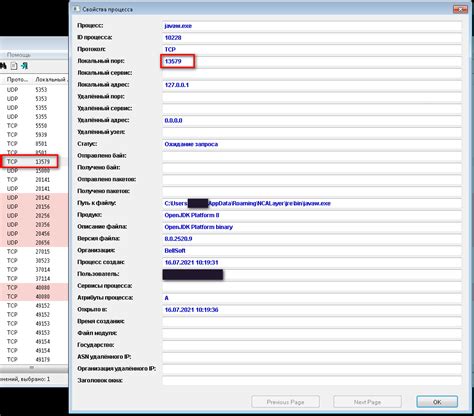474x416 pixels.
Task: Click the Локальный адрес field 127.0.0.1
Action: [312, 85]
